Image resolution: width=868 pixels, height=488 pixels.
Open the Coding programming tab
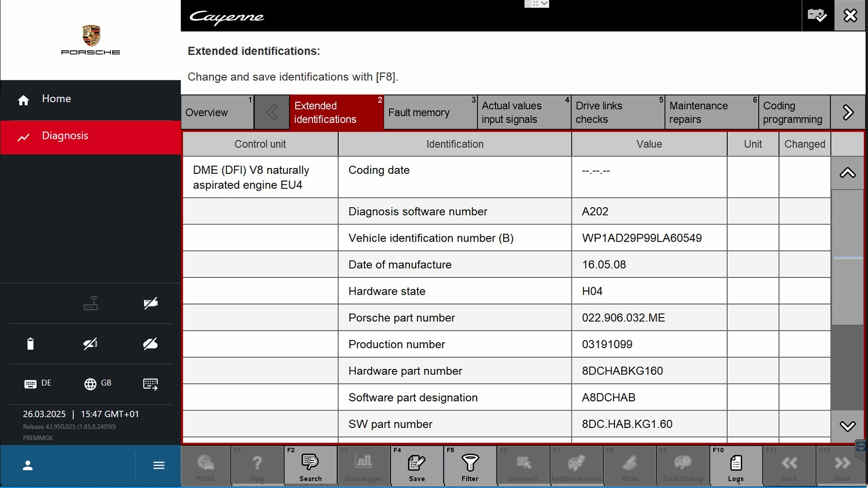(x=794, y=112)
